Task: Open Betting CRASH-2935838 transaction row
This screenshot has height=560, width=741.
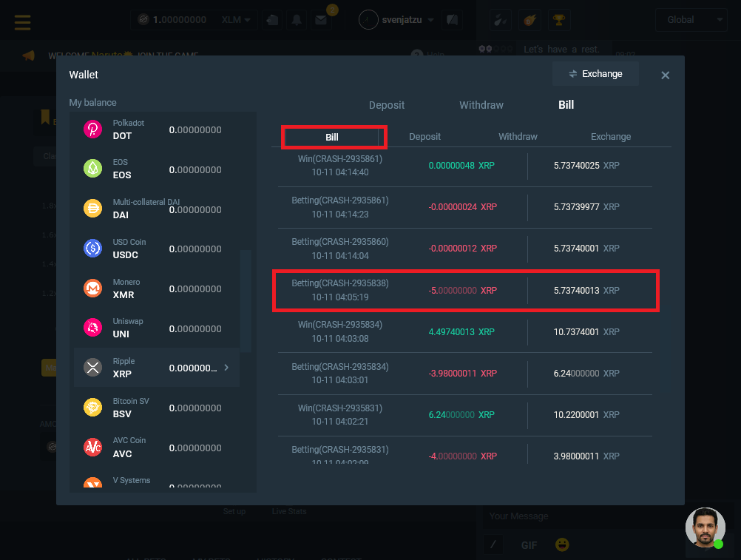Action: click(x=465, y=291)
